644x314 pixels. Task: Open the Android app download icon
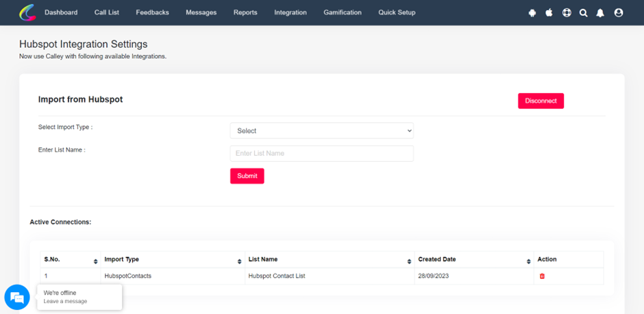(532, 13)
